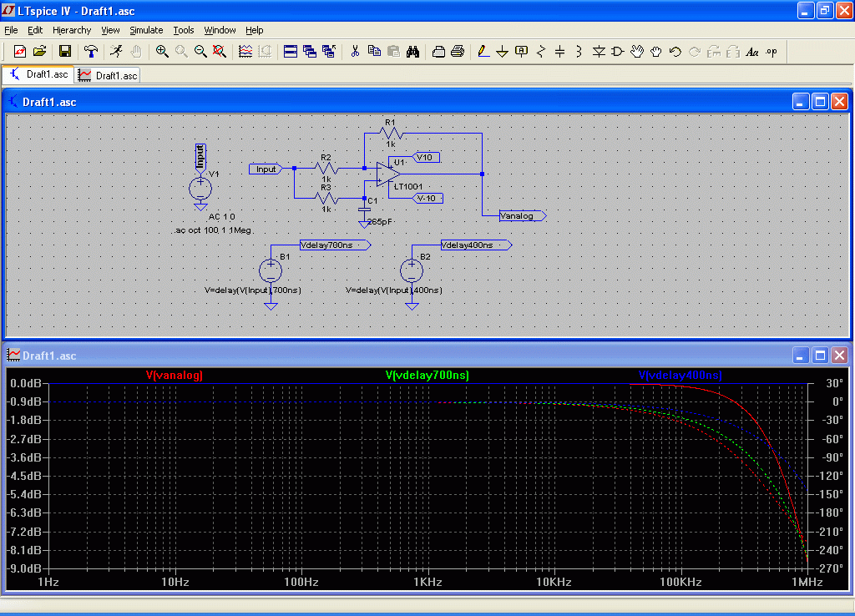The height and width of the screenshot is (616, 855).
Task: Select the Label Net tool
Action: pyautogui.click(x=521, y=51)
